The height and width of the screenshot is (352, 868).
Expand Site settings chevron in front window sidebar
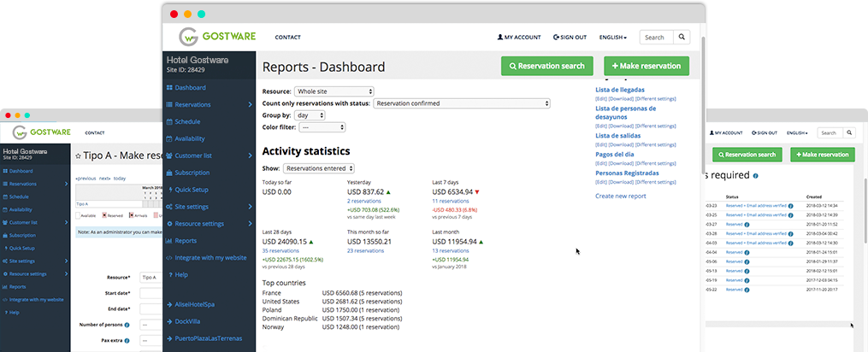251,207
